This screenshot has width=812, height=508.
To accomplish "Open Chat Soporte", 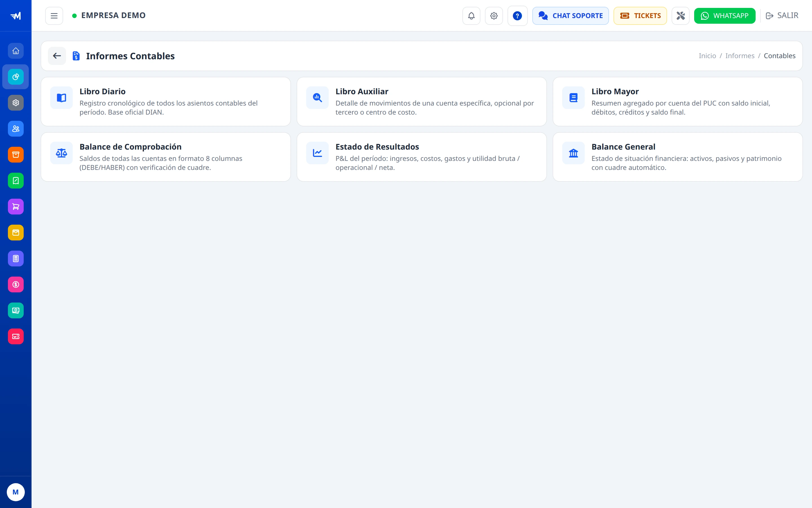I will (x=570, y=16).
